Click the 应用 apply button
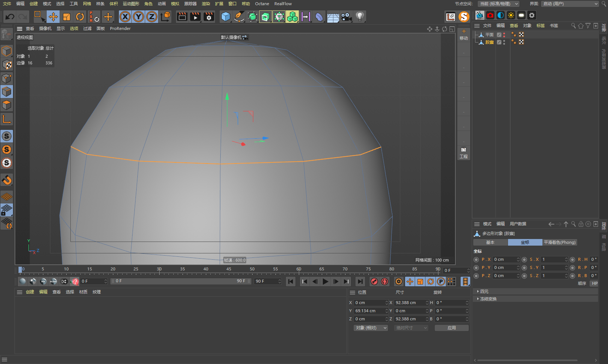The width and height of the screenshot is (608, 364). tap(452, 328)
